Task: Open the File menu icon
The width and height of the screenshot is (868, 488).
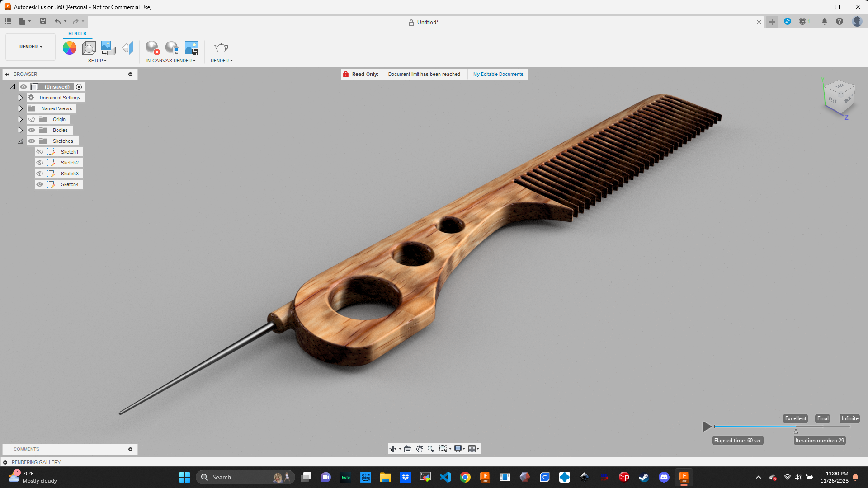Action: point(25,21)
